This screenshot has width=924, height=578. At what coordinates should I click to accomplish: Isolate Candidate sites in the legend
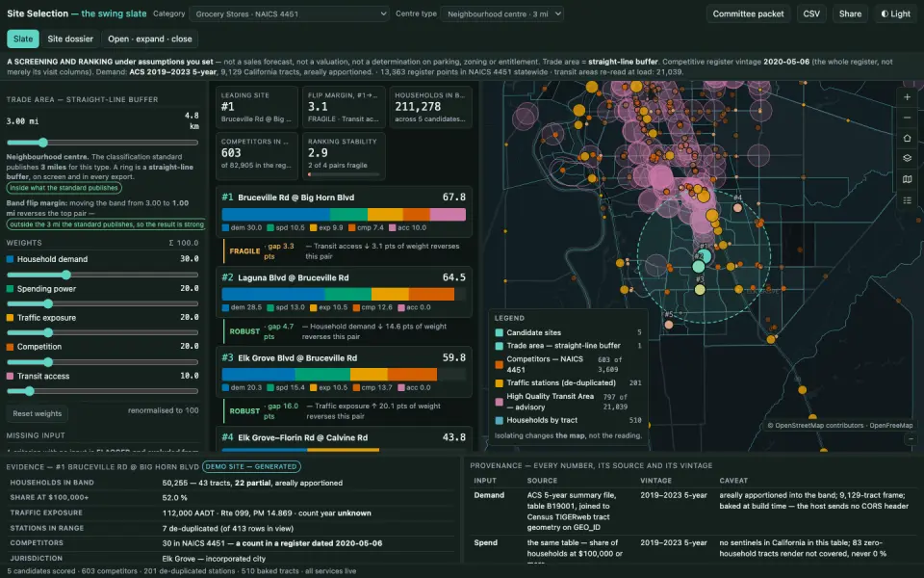point(568,332)
